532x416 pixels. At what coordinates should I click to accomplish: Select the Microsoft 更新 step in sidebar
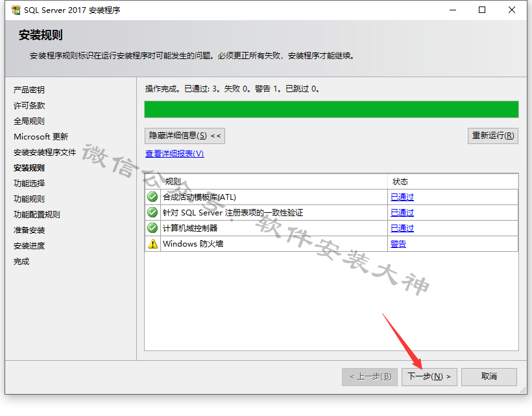point(41,137)
